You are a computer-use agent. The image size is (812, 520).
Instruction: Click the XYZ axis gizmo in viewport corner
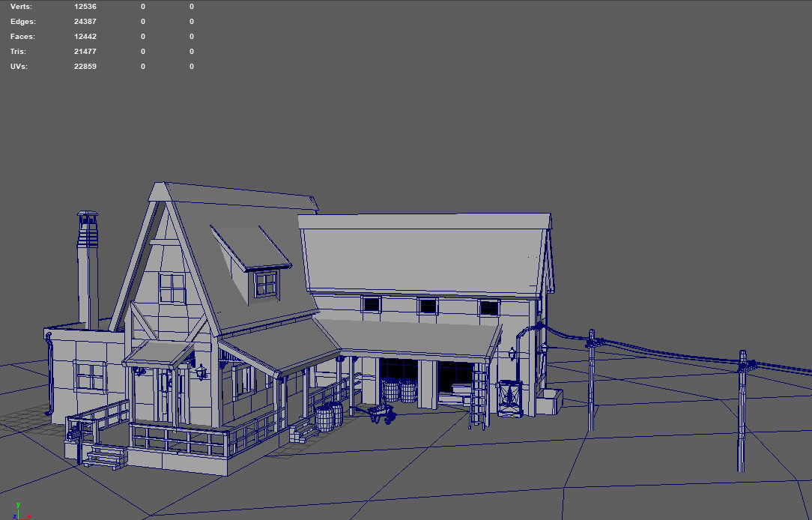[22, 510]
